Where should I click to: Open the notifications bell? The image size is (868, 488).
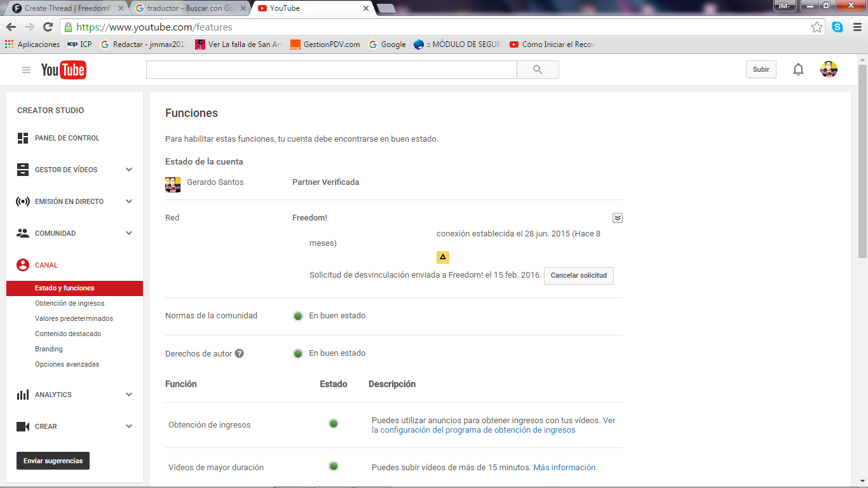pyautogui.click(x=798, y=70)
